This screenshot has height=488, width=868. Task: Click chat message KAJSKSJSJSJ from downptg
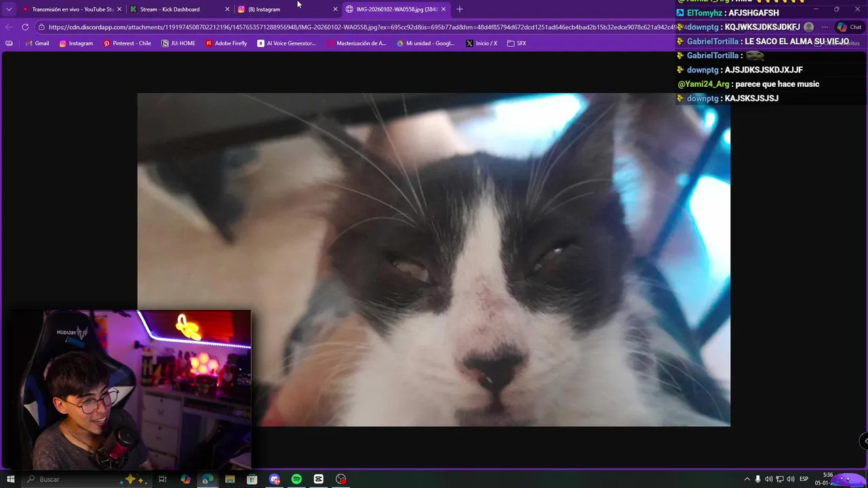point(751,98)
